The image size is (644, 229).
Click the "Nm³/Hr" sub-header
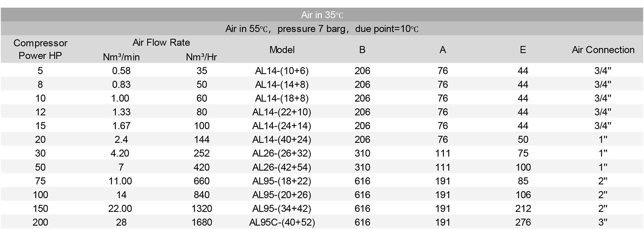[201, 57]
